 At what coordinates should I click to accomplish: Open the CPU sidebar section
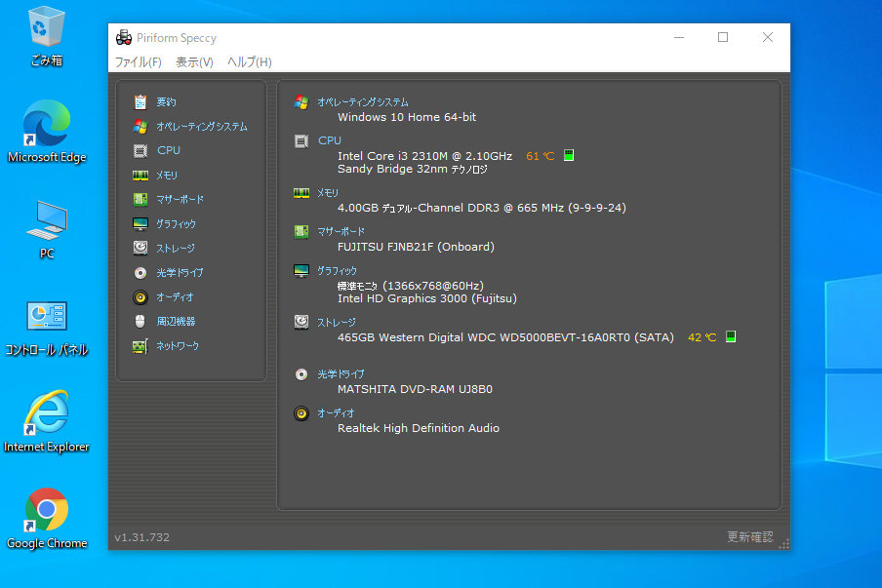pyautogui.click(x=168, y=150)
